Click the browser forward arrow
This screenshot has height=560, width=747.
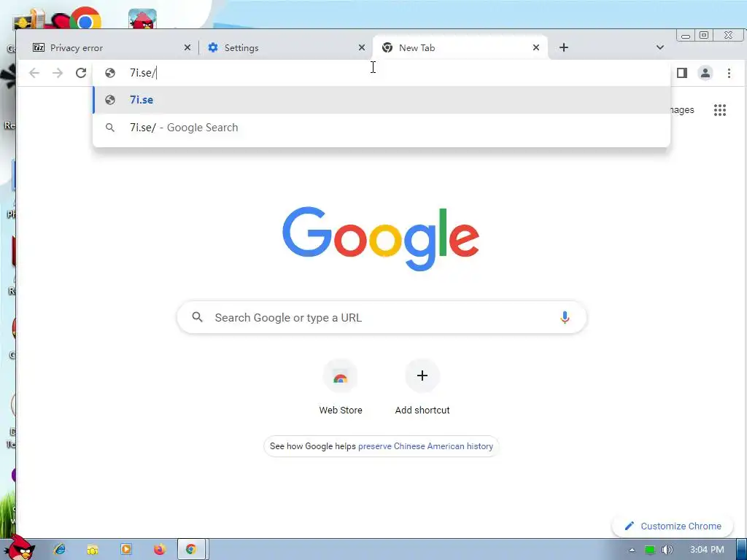pyautogui.click(x=58, y=73)
